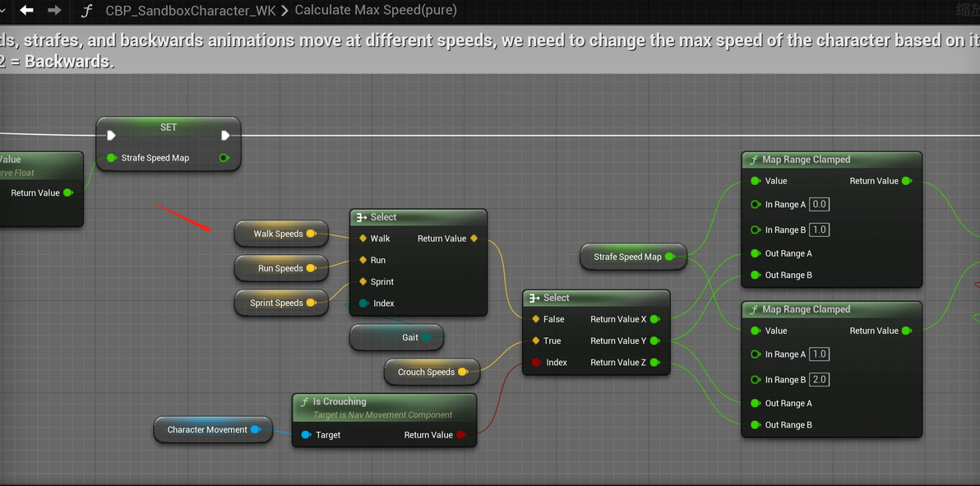Select the Calculate Max Speed(pure) breadcrumb
Image resolution: width=980 pixels, height=486 pixels.
point(376,10)
